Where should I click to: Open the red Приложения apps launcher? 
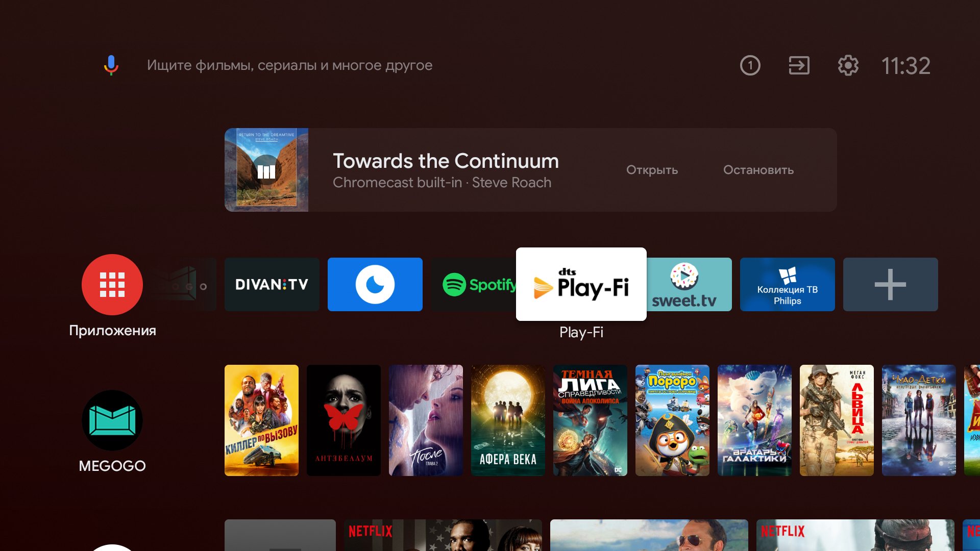pyautogui.click(x=112, y=284)
